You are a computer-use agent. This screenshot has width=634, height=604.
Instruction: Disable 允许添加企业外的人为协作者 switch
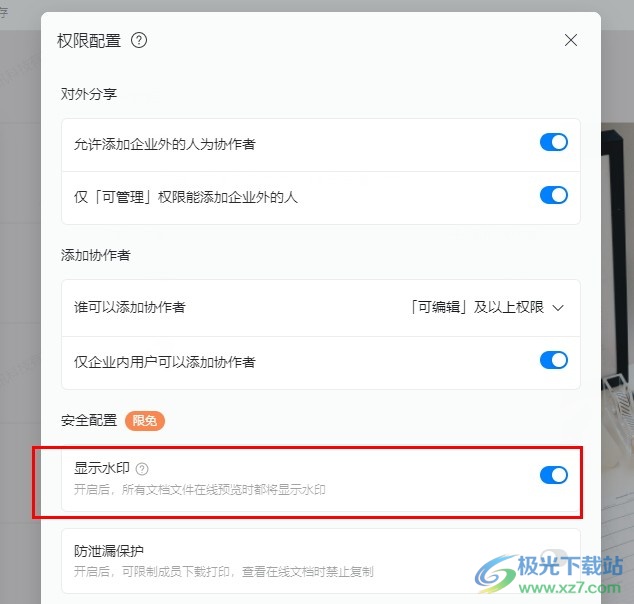tap(554, 142)
